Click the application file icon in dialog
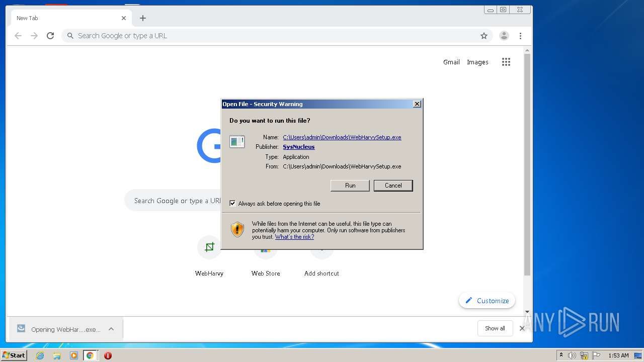 pos(237,142)
